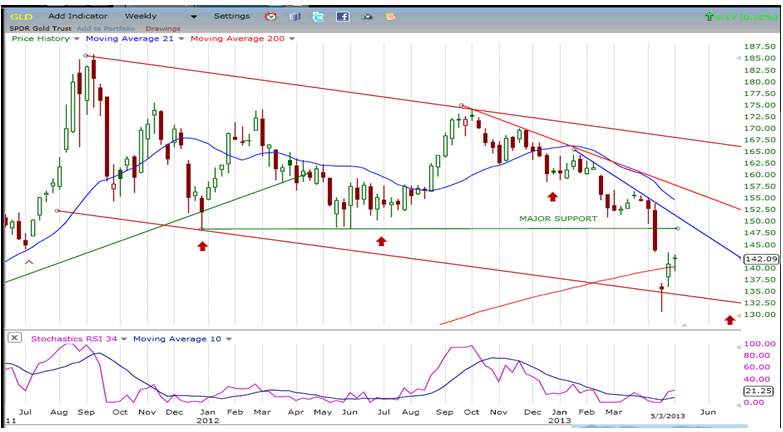Close the Stochastics RSI panel with X
This screenshot has height=432, width=783.
click(14, 338)
